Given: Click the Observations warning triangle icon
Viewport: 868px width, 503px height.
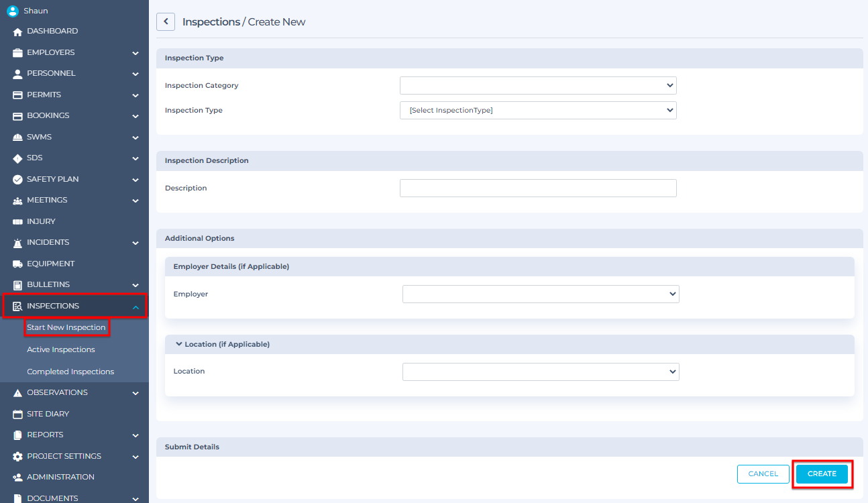Looking at the screenshot, I should tap(18, 392).
